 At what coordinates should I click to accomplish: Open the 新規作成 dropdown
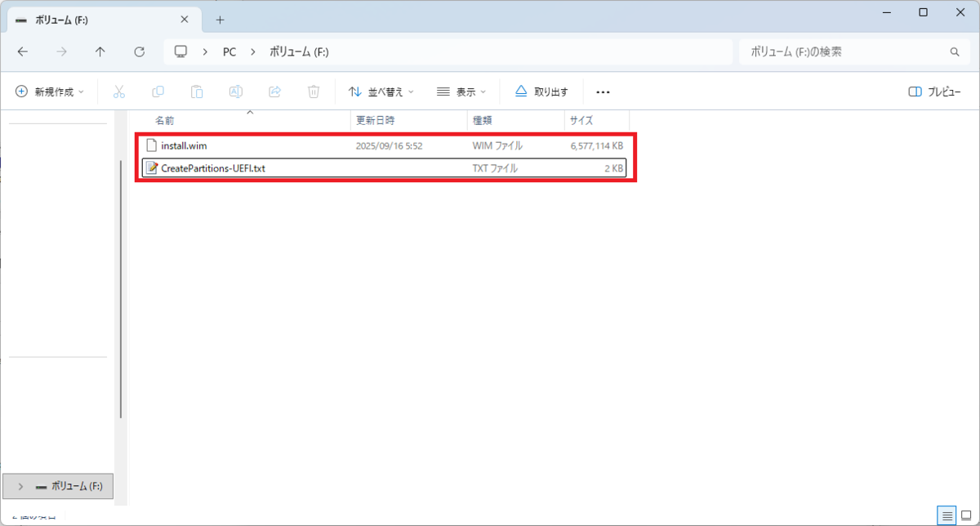50,91
